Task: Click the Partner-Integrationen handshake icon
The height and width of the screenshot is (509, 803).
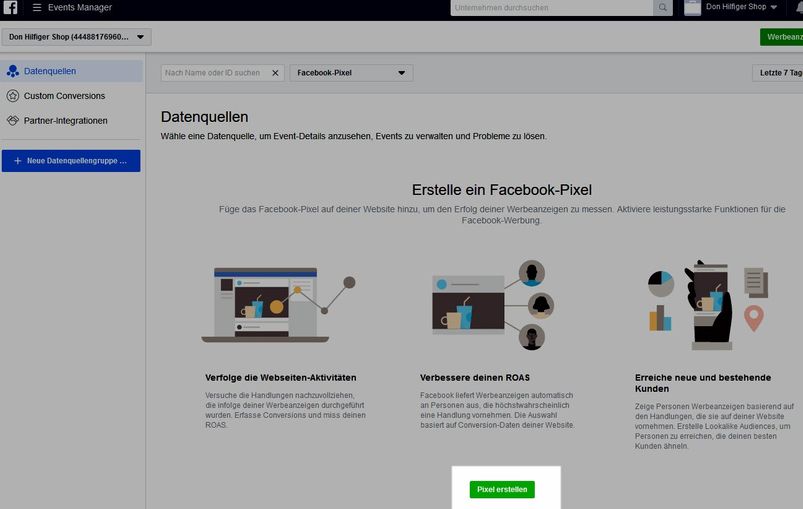Action: coord(13,121)
